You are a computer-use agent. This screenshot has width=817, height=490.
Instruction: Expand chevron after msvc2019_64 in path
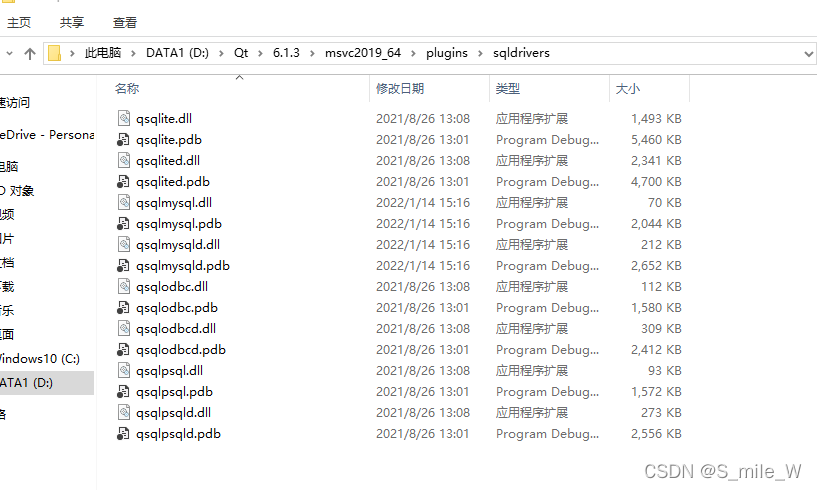click(x=414, y=53)
